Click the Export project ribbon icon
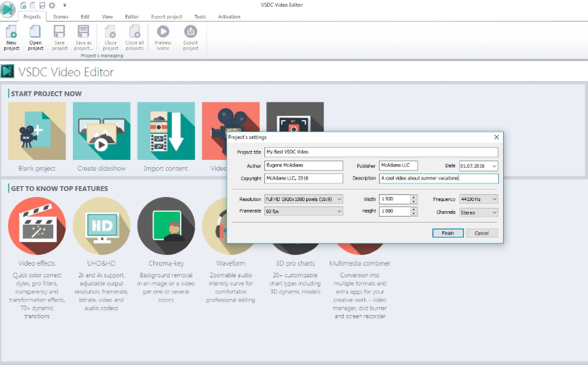The width and height of the screenshot is (588, 365). (x=191, y=32)
